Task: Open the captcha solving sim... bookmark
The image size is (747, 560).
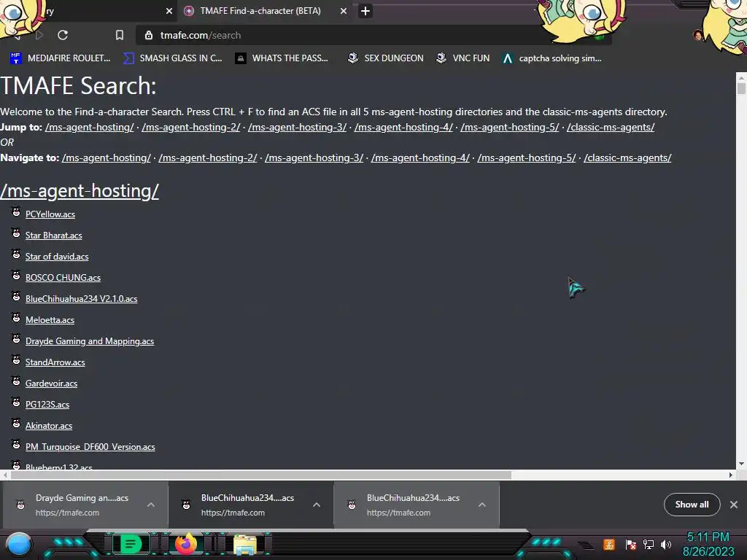Action: [552, 58]
